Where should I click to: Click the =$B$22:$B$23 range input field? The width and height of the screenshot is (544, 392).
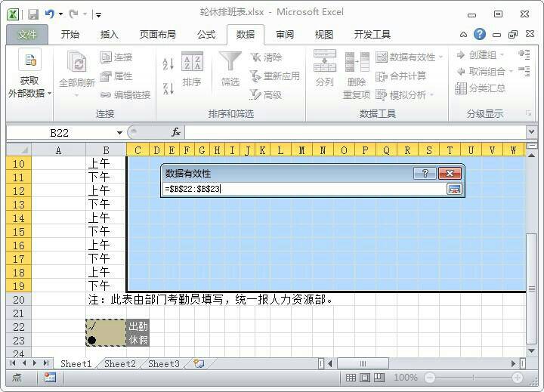click(304, 189)
